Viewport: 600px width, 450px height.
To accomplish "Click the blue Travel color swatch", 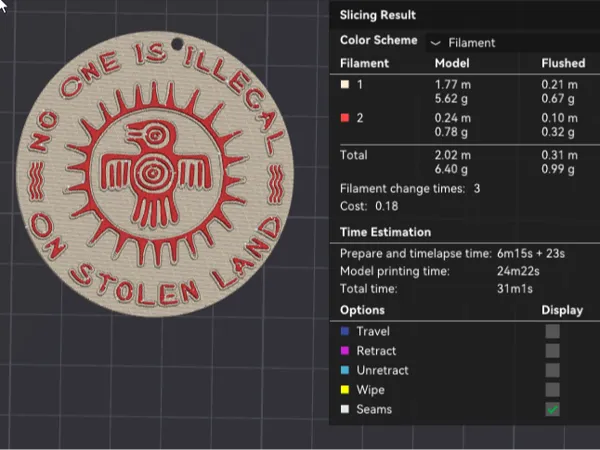I will (345, 331).
